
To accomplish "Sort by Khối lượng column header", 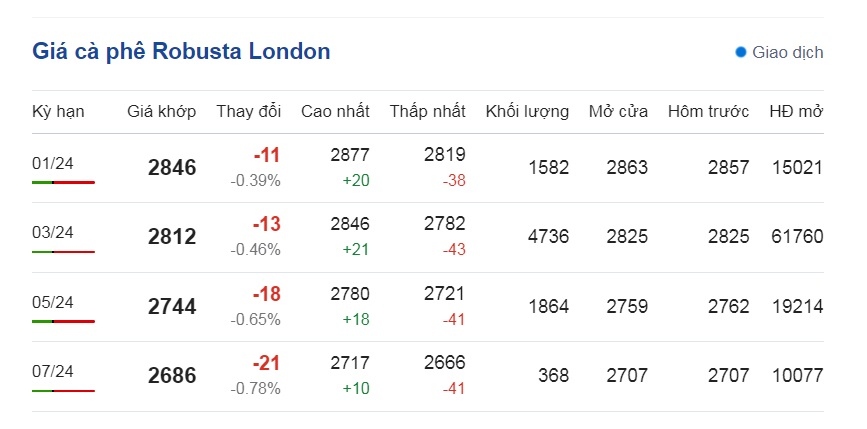I will pyautogui.click(x=527, y=112).
